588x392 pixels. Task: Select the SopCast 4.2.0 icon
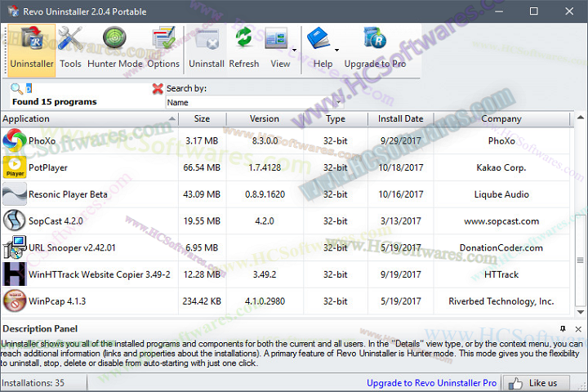click(x=15, y=220)
